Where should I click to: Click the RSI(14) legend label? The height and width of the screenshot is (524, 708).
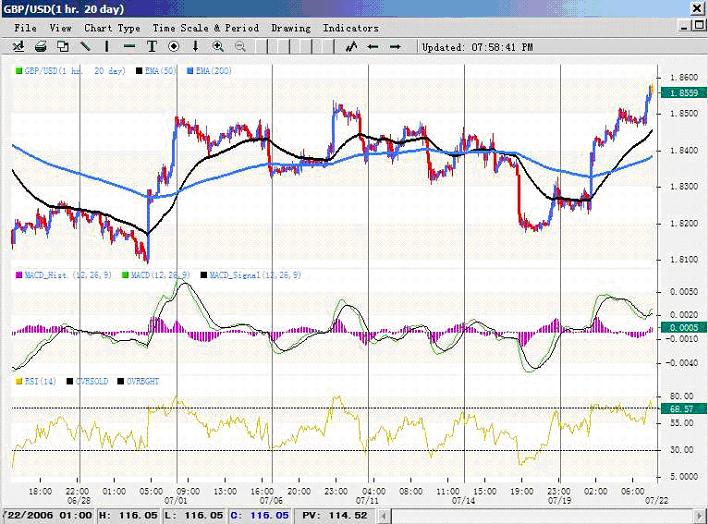(41, 382)
